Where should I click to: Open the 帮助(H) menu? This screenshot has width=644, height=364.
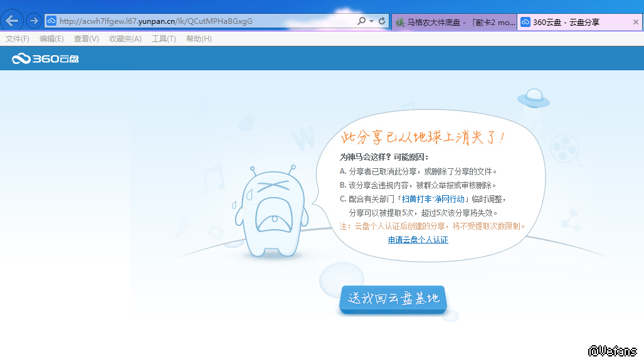[199, 39]
